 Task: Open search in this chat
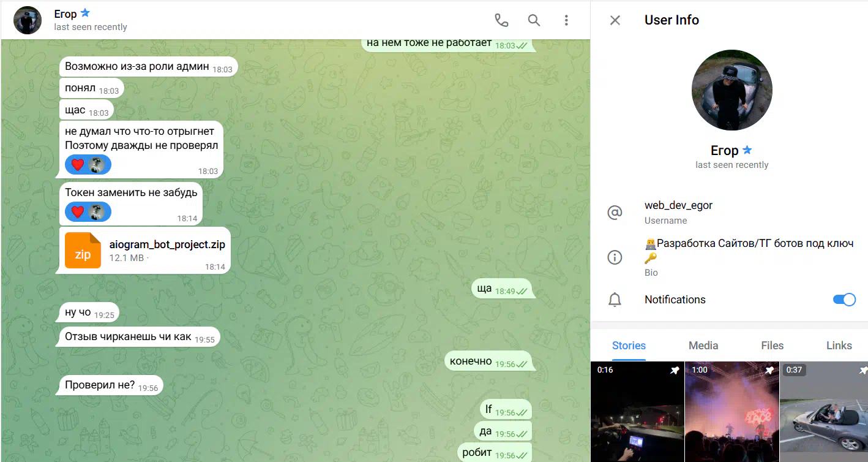point(534,20)
